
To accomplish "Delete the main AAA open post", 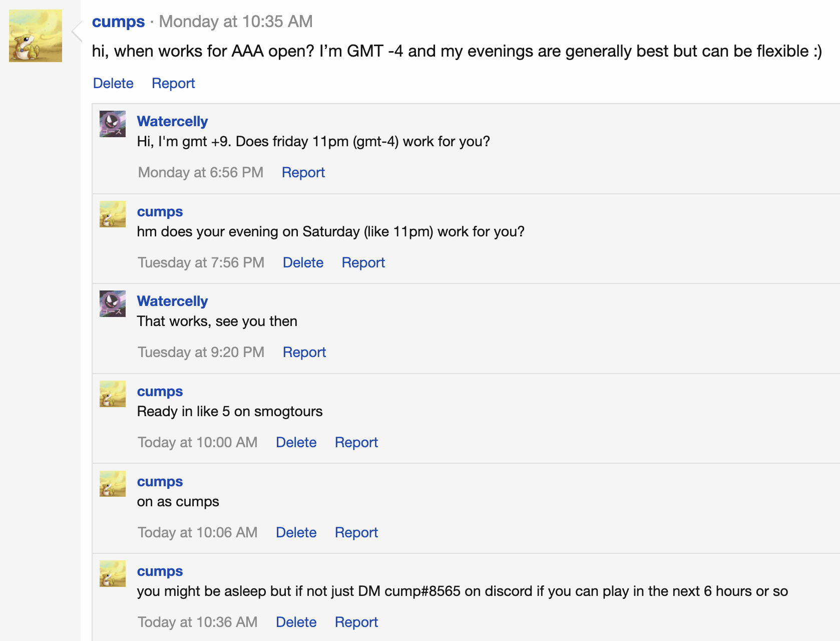I will pyautogui.click(x=113, y=83).
